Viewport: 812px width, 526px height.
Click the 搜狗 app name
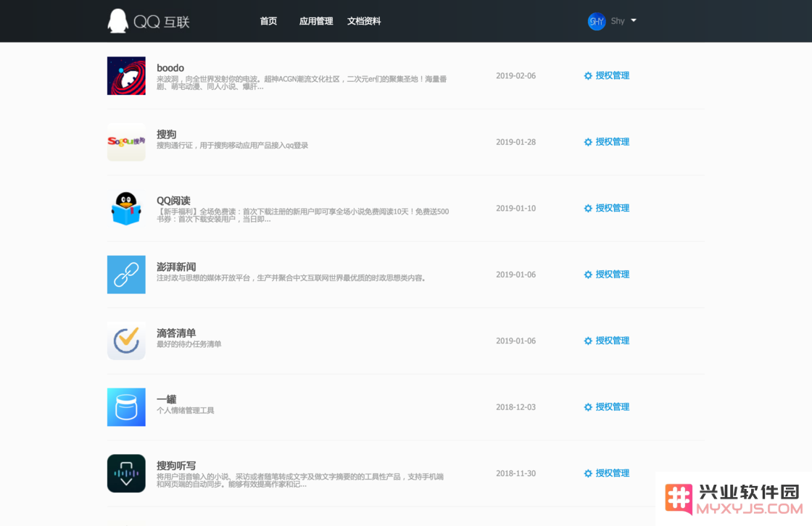pyautogui.click(x=166, y=134)
